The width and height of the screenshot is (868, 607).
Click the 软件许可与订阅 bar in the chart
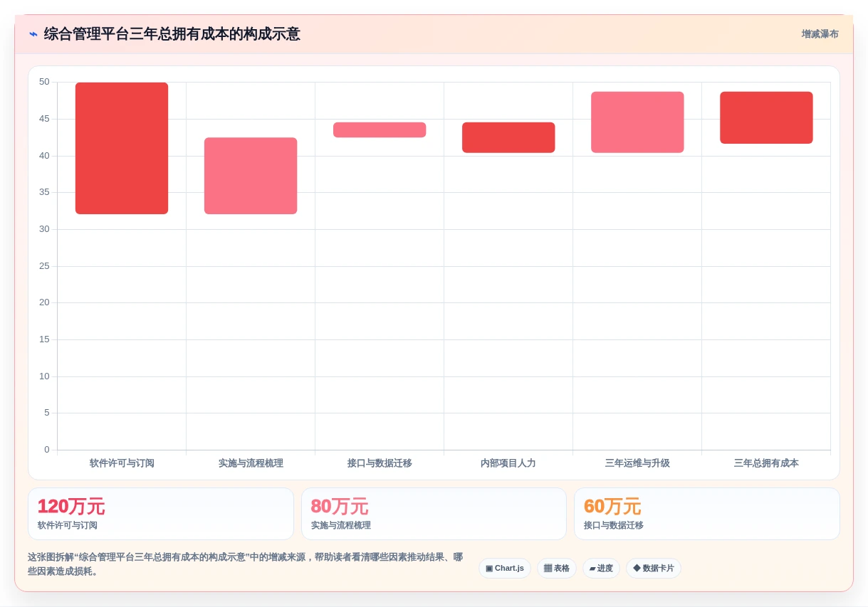[x=122, y=148]
